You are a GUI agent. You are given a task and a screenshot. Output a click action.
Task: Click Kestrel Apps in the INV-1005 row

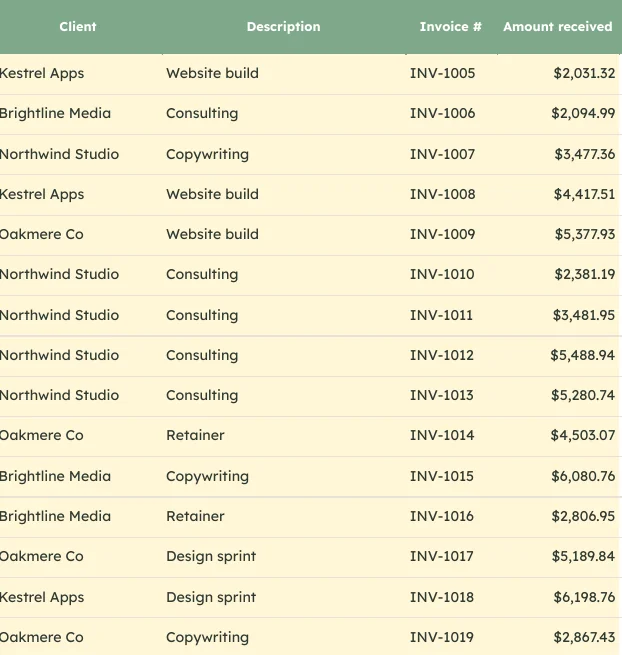(42, 74)
